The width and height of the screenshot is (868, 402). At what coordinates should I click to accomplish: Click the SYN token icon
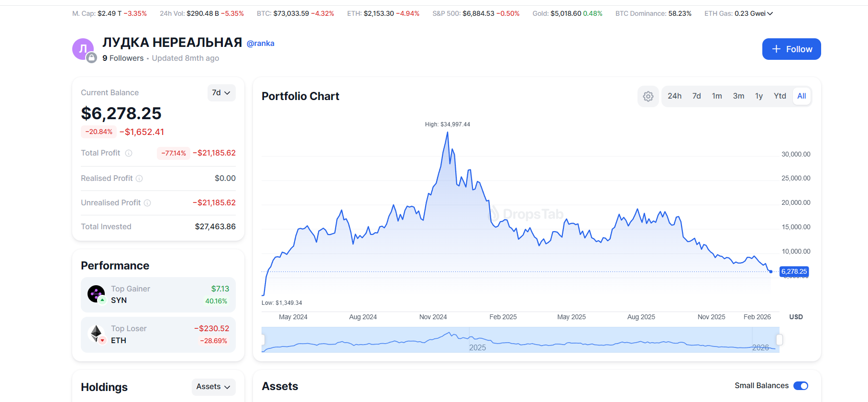coord(96,294)
